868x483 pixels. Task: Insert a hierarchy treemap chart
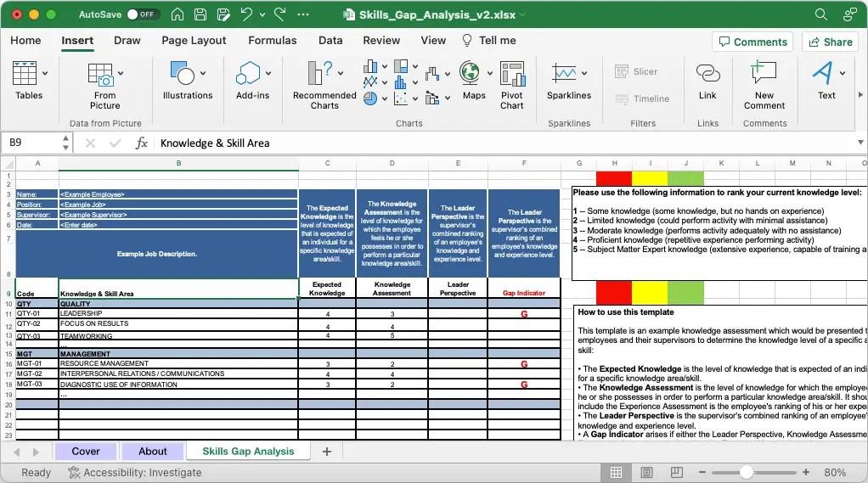tap(401, 67)
